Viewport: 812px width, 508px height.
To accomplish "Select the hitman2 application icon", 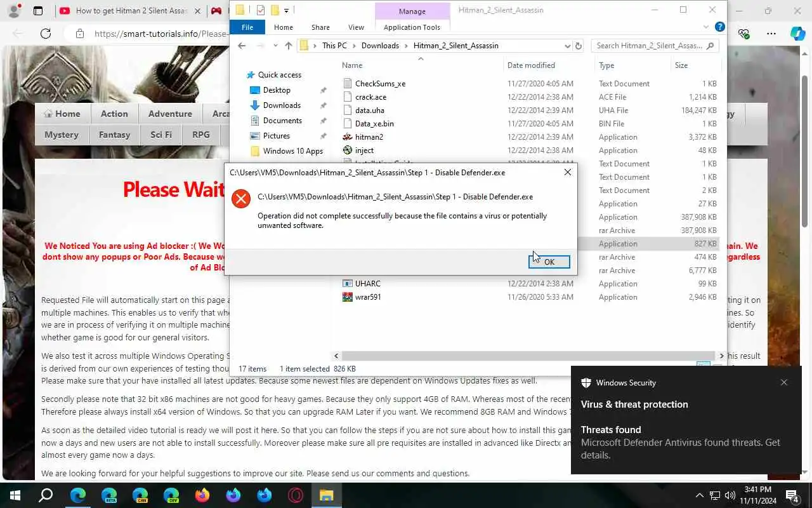I will (348, 137).
